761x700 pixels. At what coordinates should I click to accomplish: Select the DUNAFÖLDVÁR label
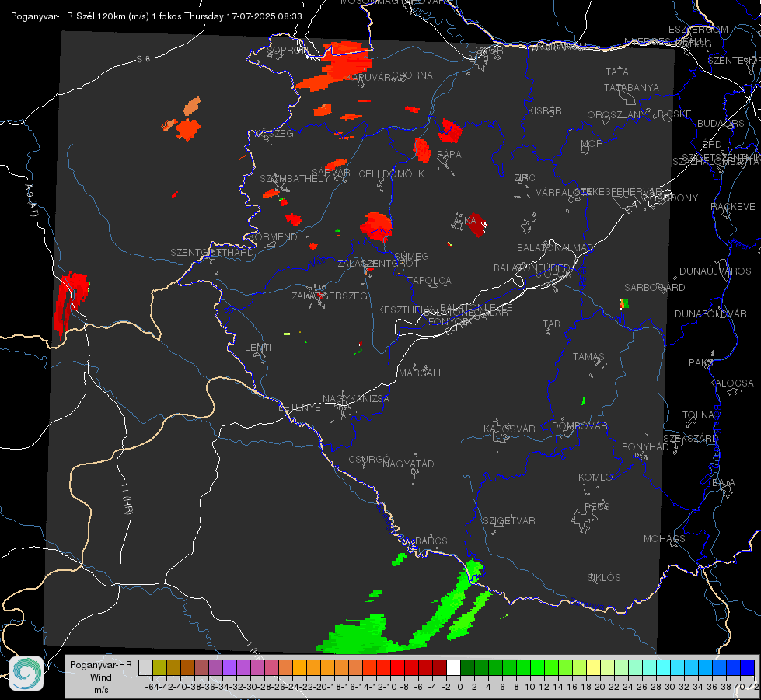tap(710, 313)
